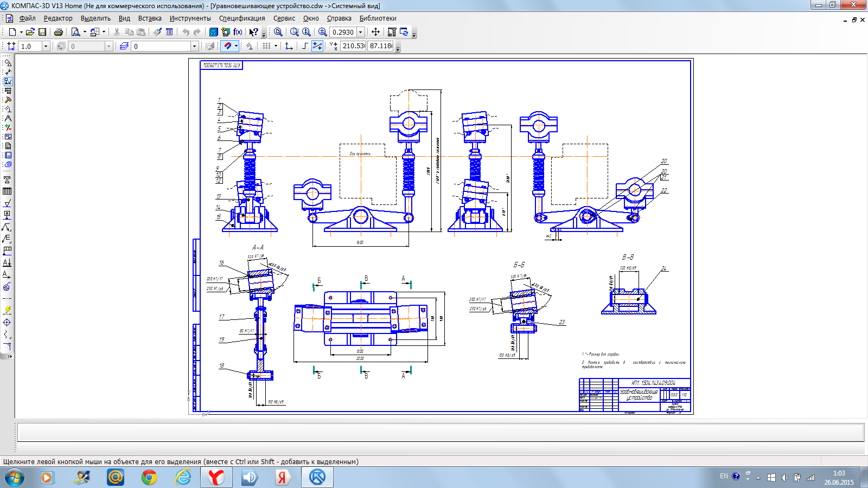
Task: Click the zoom-in magnifier beside scale field
Action: coord(322,32)
